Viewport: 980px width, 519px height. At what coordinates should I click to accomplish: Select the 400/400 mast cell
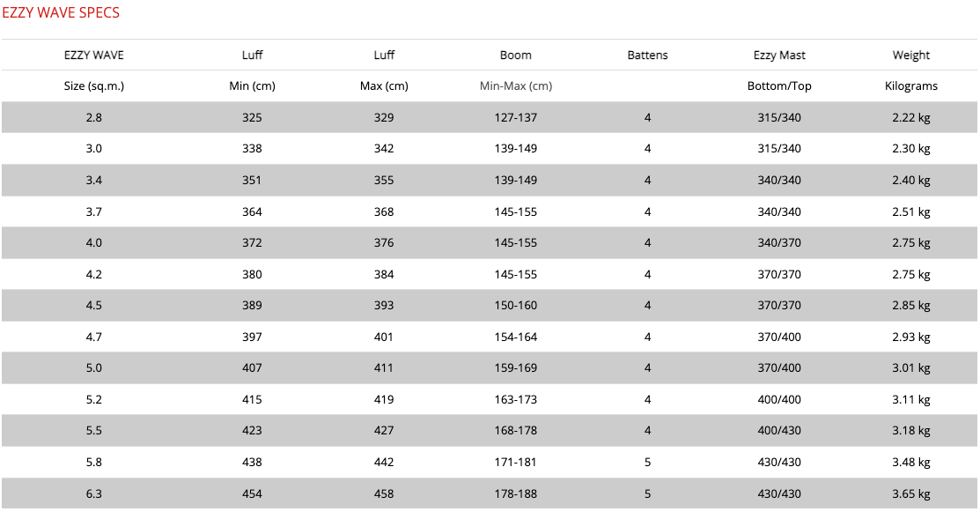coord(779,399)
